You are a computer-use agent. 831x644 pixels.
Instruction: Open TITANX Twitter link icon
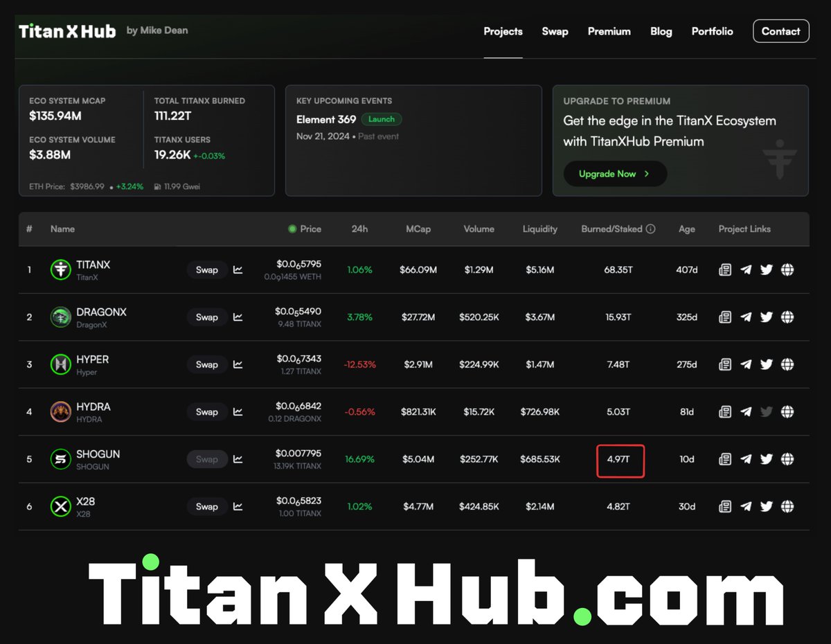pyautogui.click(x=766, y=270)
